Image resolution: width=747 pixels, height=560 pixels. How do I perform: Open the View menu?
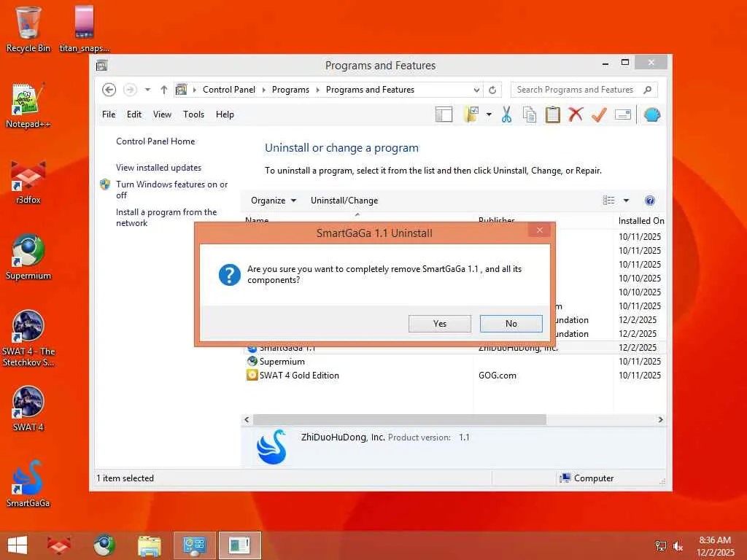click(162, 114)
